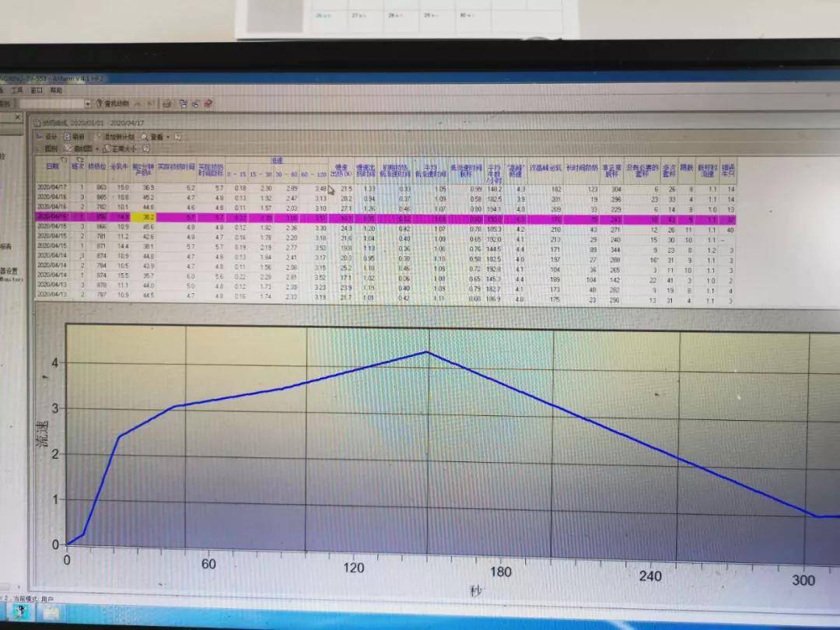Click the 当前模式 用户 status bar text
This screenshot has height=630, width=840.
click(33, 598)
